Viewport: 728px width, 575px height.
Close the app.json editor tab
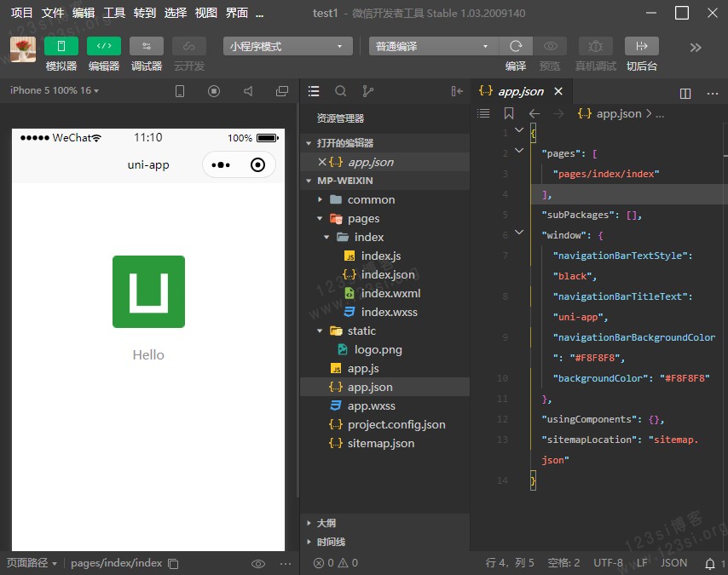click(558, 91)
